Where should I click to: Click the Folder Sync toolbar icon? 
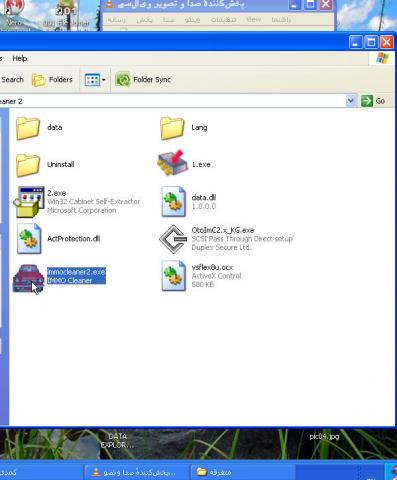[122, 80]
